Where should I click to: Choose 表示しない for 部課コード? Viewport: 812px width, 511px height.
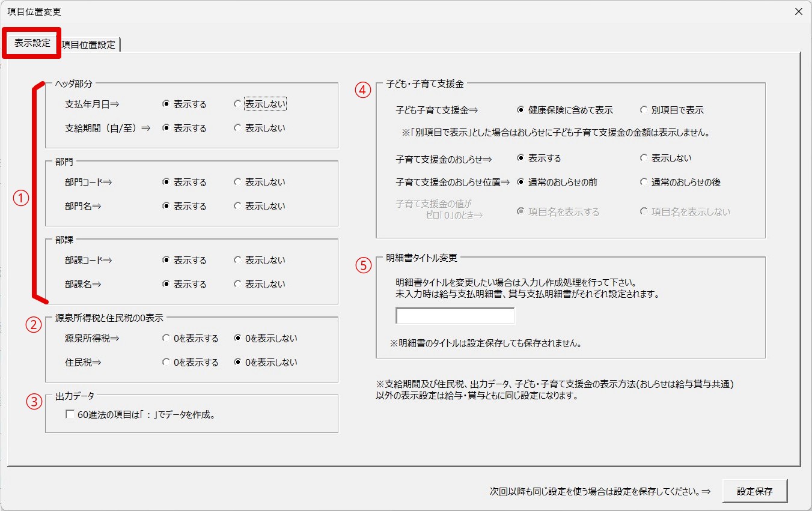238,261
